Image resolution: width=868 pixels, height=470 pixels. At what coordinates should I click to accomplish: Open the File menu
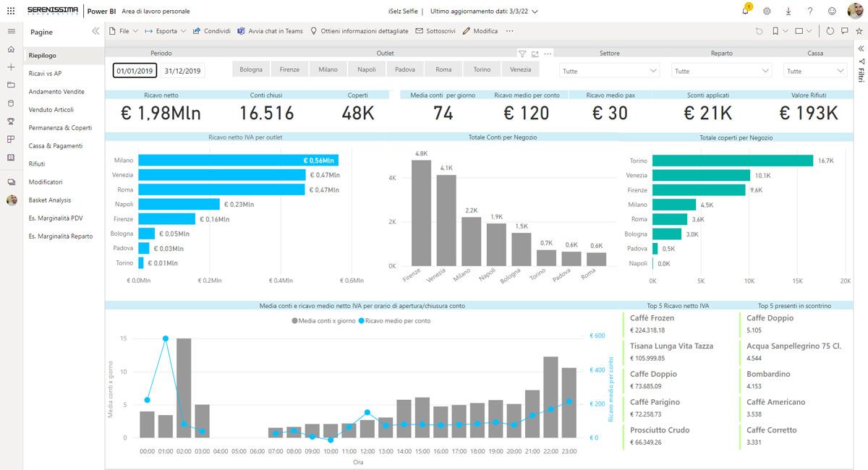[x=124, y=31]
